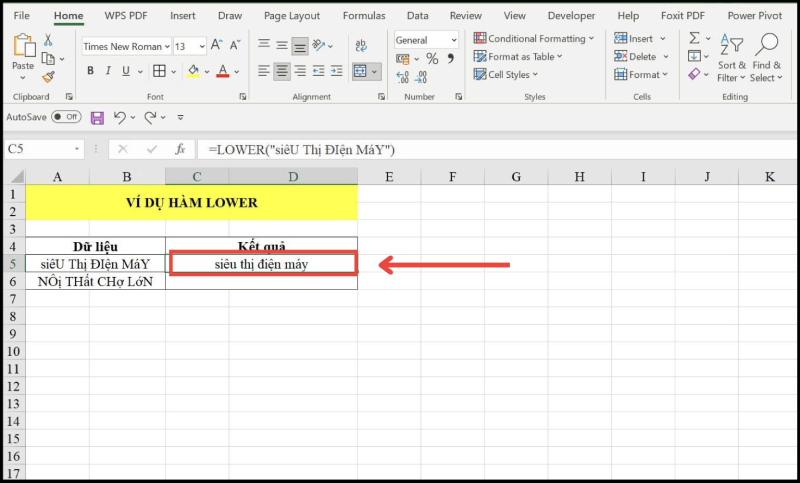This screenshot has height=483, width=800.
Task: Open the Page Layout tab
Action: click(x=292, y=16)
